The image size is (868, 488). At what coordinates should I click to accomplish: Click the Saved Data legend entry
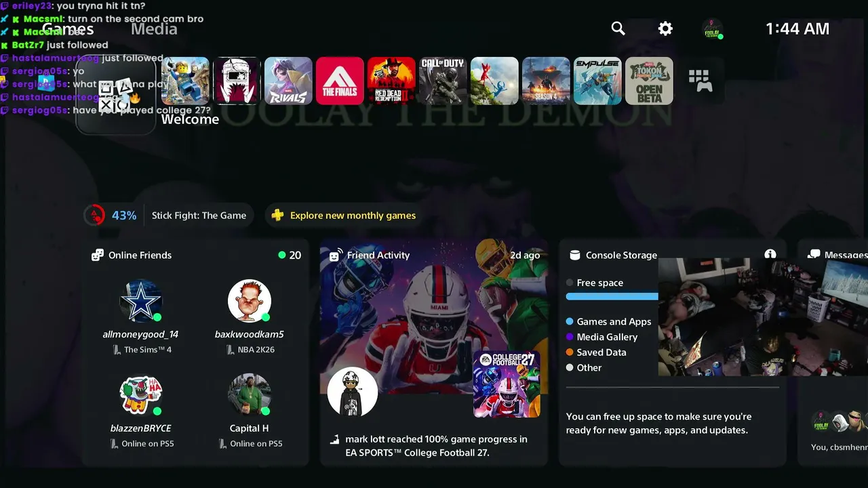(x=596, y=352)
